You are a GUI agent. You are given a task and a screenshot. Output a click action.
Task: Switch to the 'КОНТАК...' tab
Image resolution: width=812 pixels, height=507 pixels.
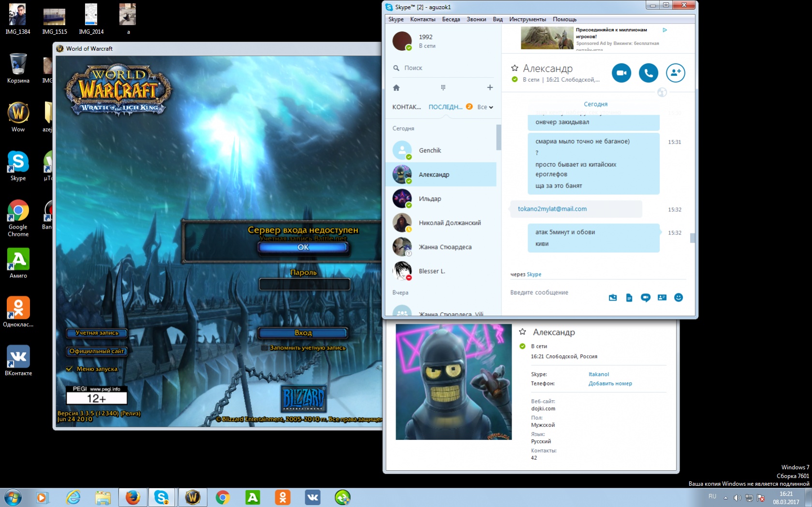pyautogui.click(x=406, y=107)
